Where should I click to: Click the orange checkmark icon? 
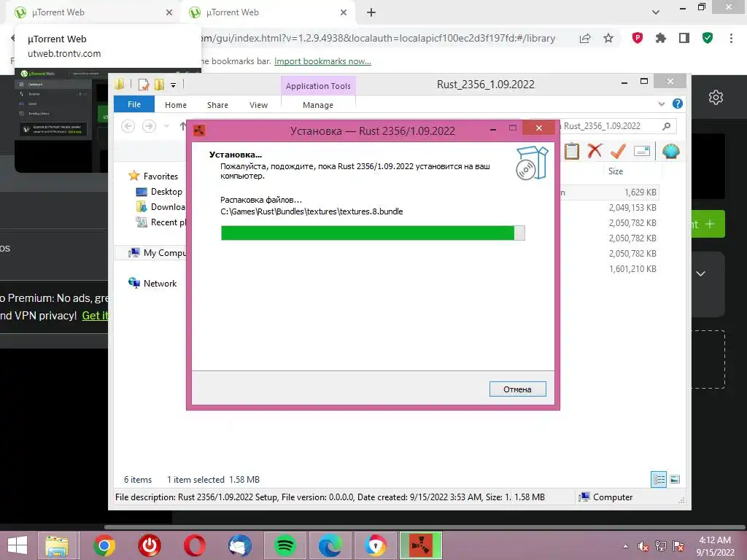[x=619, y=151]
